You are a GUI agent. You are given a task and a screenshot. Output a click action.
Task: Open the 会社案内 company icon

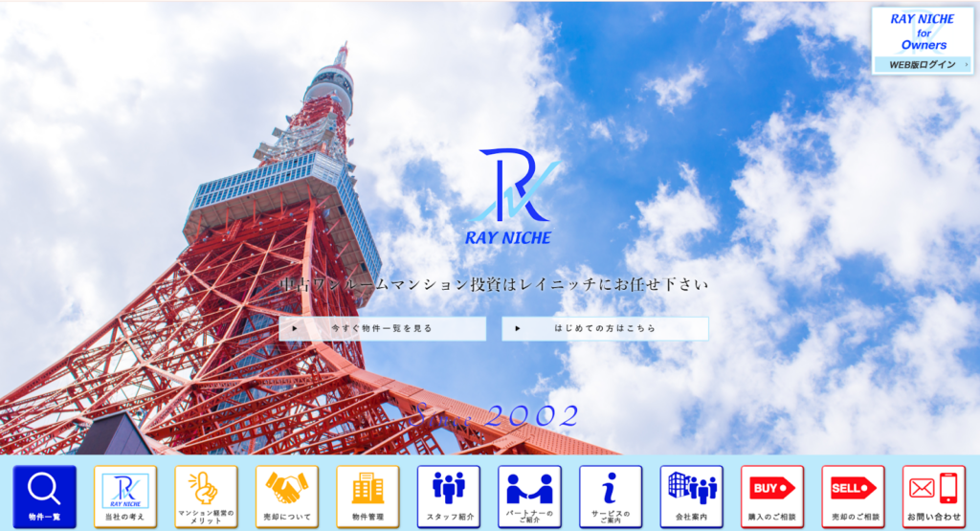[691, 497]
